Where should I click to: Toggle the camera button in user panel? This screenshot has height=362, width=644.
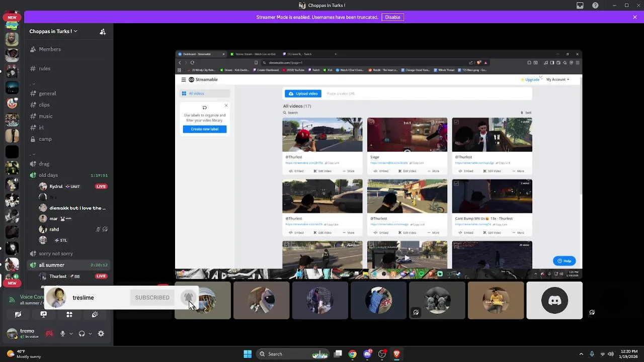(49, 333)
